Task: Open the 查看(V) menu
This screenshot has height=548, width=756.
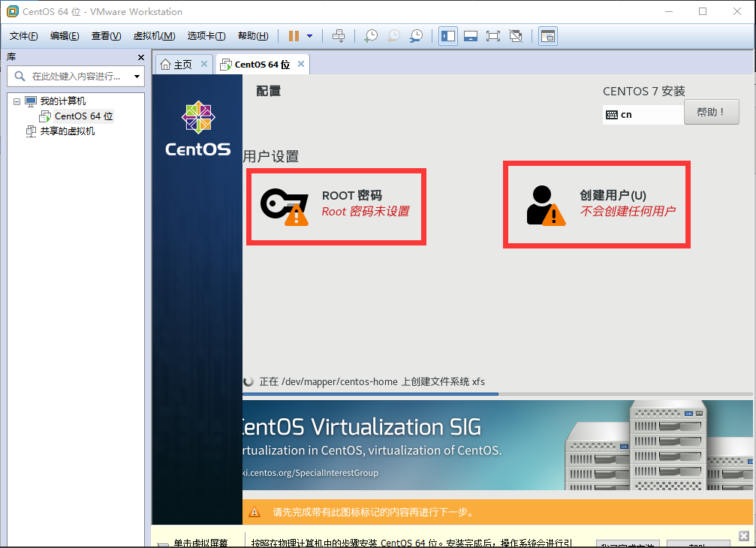Action: [x=106, y=36]
